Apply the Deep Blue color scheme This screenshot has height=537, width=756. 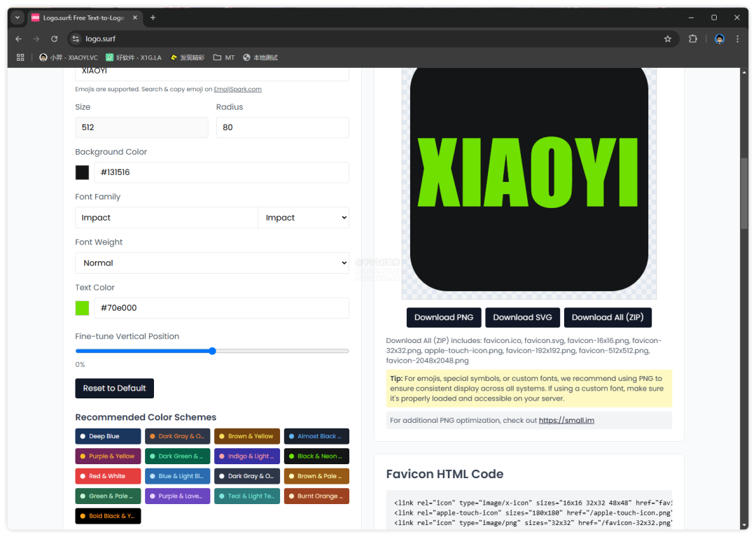tap(108, 436)
